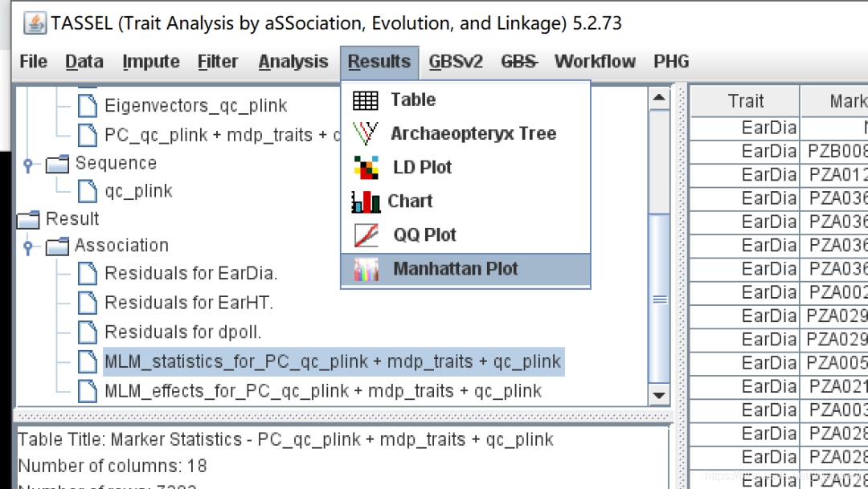Close the Results menu

coord(379,61)
